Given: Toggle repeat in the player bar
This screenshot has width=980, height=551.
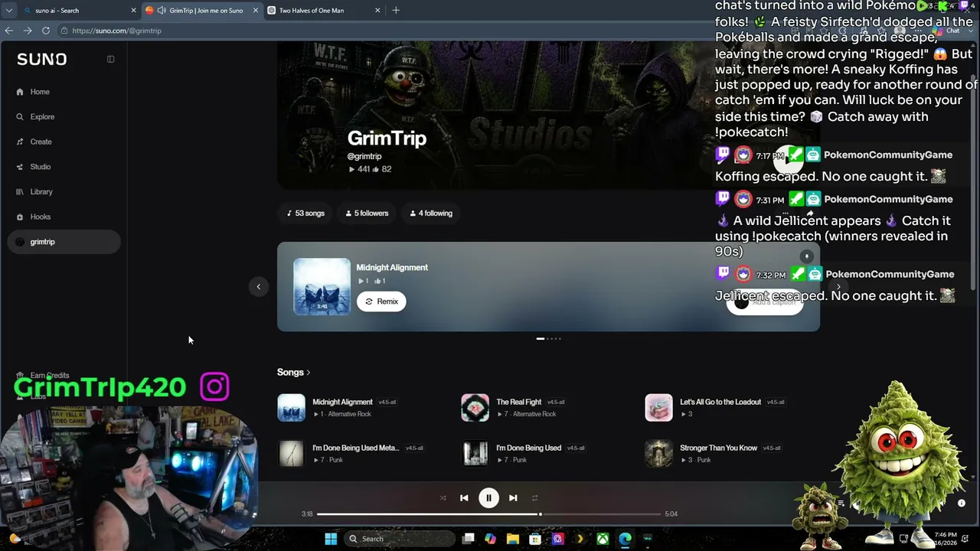Looking at the screenshot, I should pyautogui.click(x=534, y=498).
